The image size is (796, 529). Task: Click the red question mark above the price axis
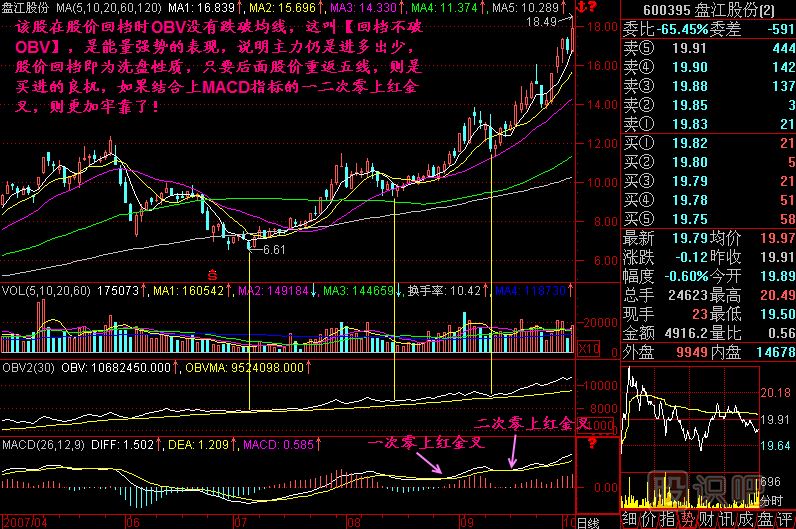[x=594, y=9]
